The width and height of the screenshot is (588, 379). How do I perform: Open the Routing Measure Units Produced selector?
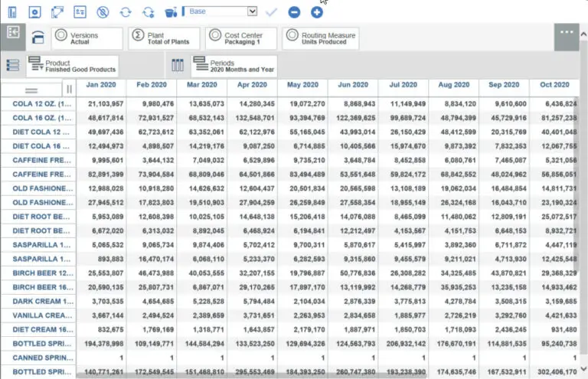320,38
